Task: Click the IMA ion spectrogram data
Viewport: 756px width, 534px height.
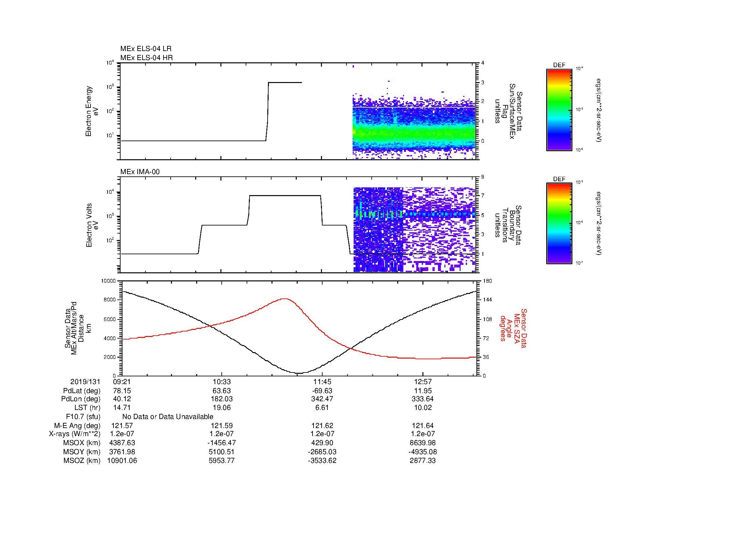Action: (415, 230)
